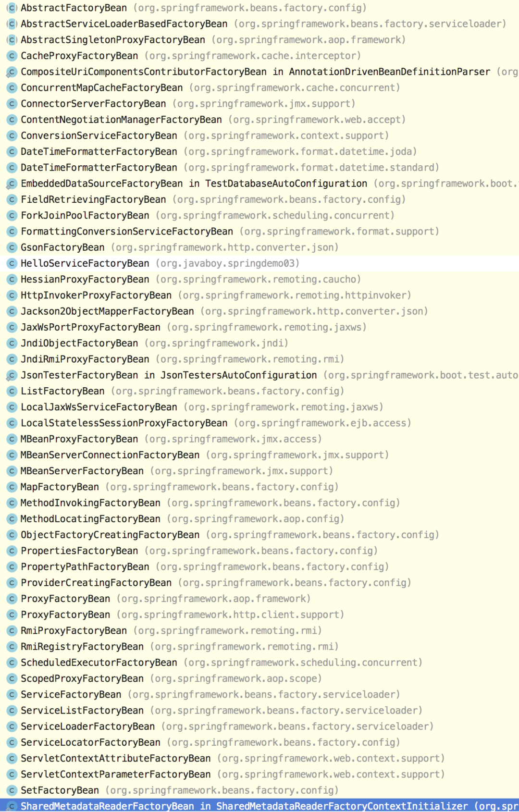Click icon beside SharedMetadataReaderFactoryBean

(x=12, y=806)
